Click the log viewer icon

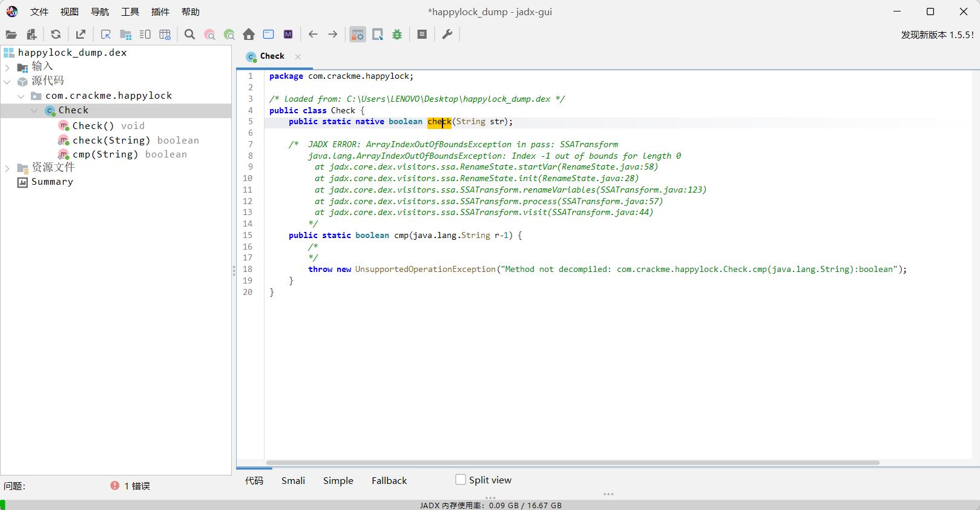click(x=422, y=35)
